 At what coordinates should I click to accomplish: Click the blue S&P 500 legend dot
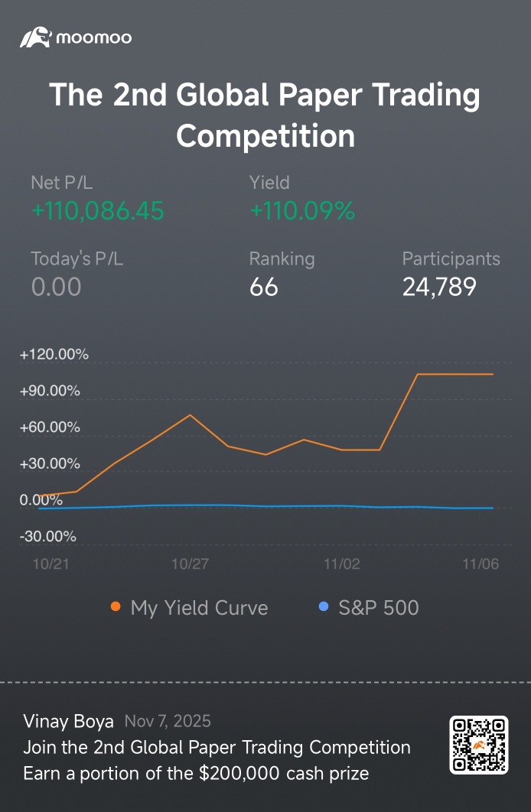point(323,607)
